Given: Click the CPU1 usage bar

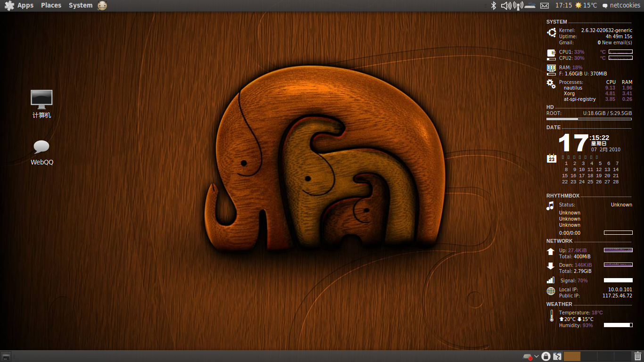Looking at the screenshot, I should click(620, 52).
